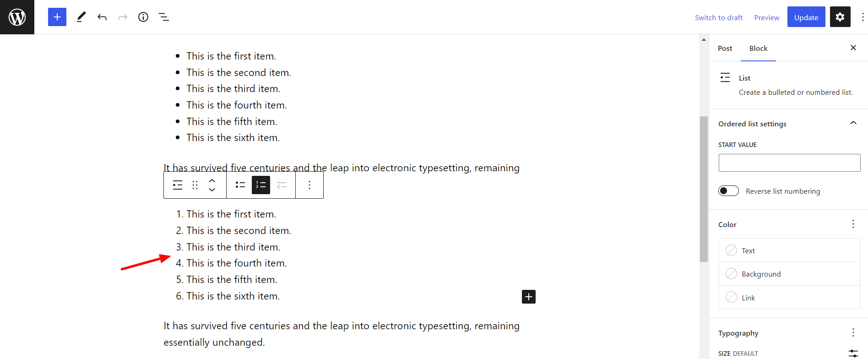Move the list block down using the chevron
This screenshot has height=359, width=868.
(x=212, y=189)
